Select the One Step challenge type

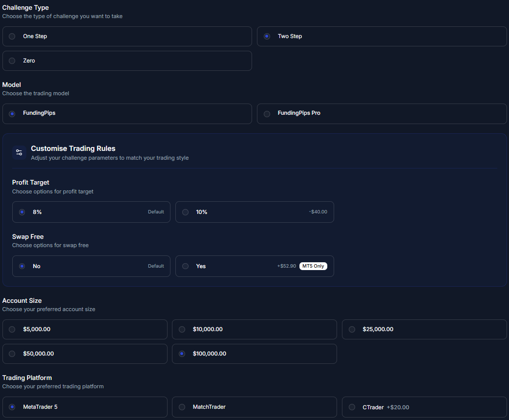(12, 37)
